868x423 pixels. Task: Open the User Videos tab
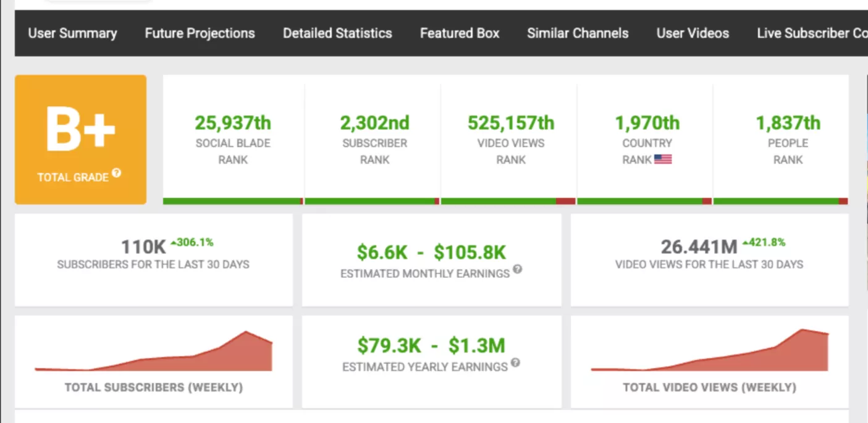[x=693, y=33]
